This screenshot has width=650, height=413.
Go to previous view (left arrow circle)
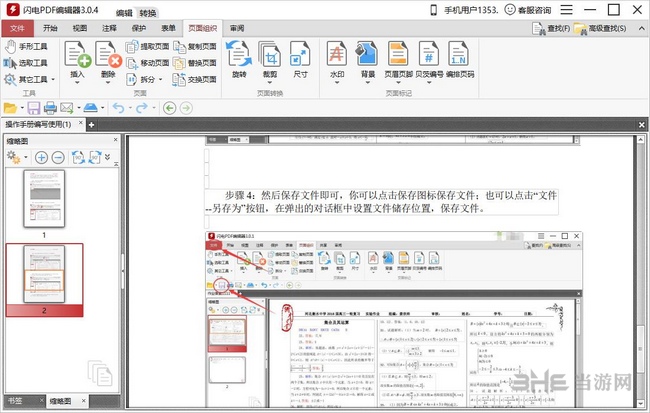click(x=169, y=109)
